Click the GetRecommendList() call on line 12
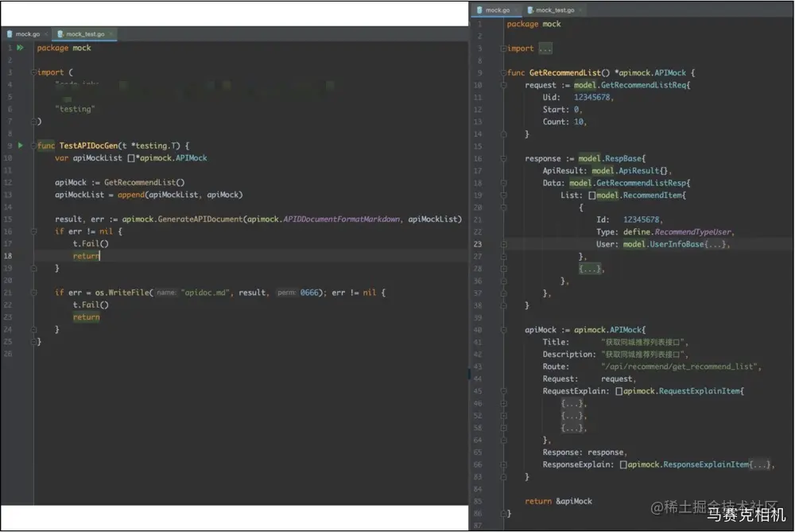This screenshot has width=795, height=532. 145,183
